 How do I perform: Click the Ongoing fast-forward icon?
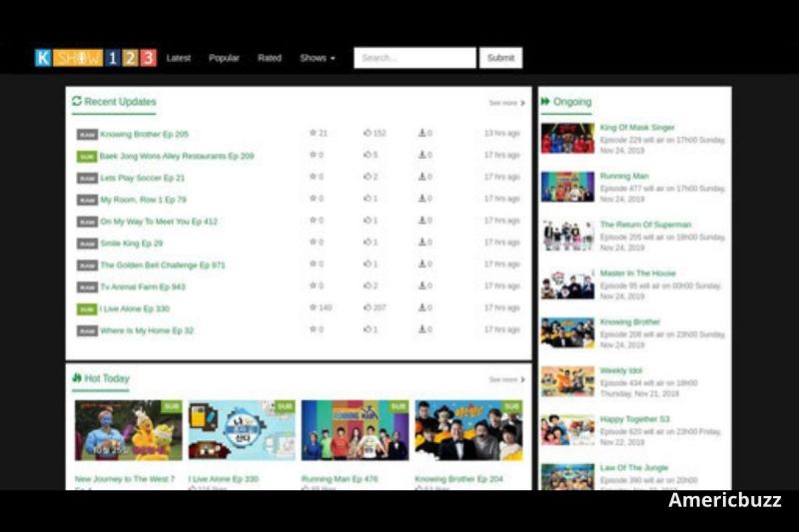(545, 101)
